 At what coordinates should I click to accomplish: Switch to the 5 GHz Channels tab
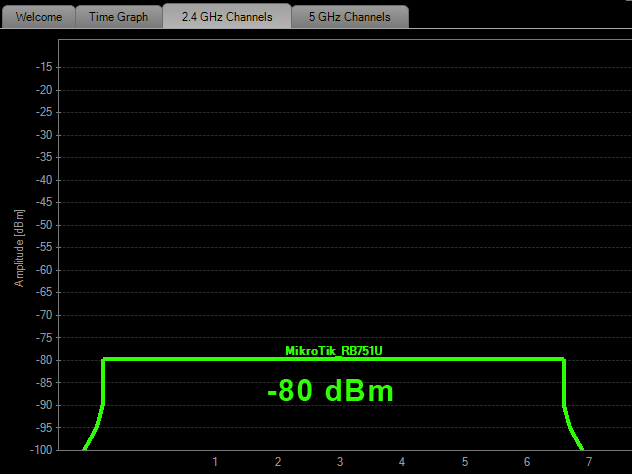tap(349, 17)
